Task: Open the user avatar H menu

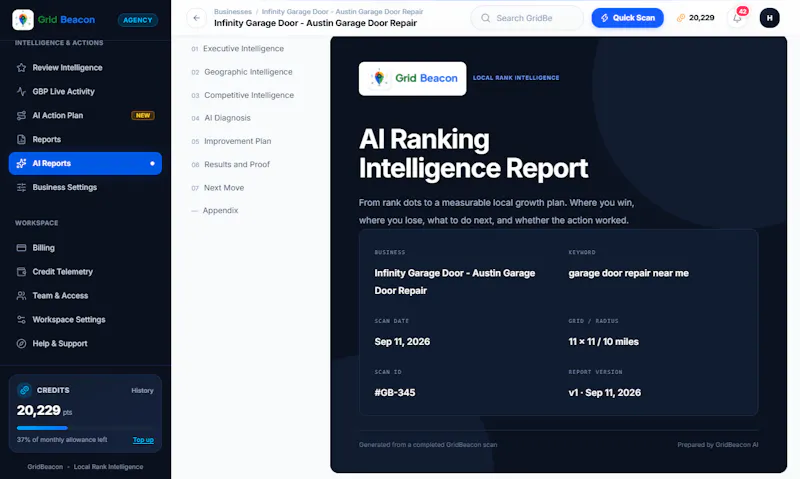Action: tap(769, 18)
